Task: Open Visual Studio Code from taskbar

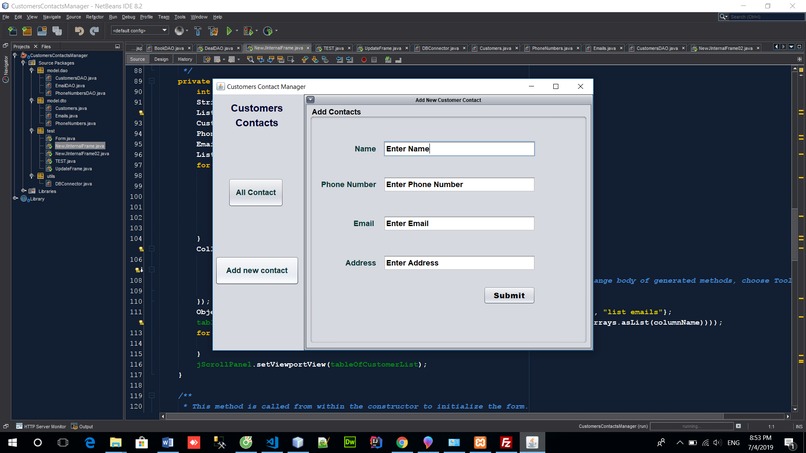Action: (x=272, y=442)
